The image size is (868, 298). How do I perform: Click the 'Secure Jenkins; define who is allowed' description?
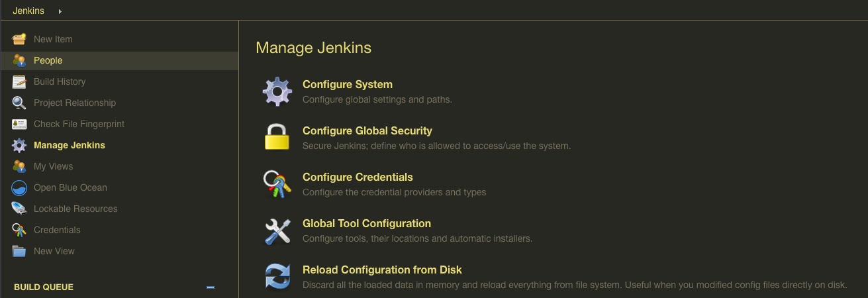coord(436,146)
